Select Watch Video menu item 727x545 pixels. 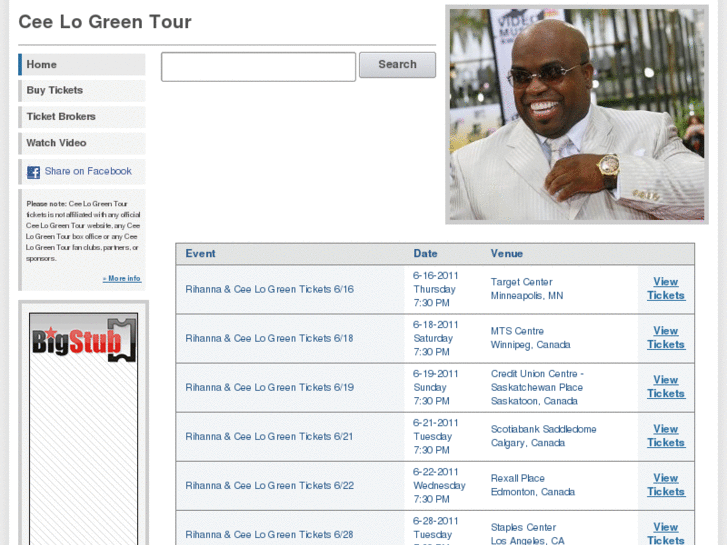pos(82,143)
